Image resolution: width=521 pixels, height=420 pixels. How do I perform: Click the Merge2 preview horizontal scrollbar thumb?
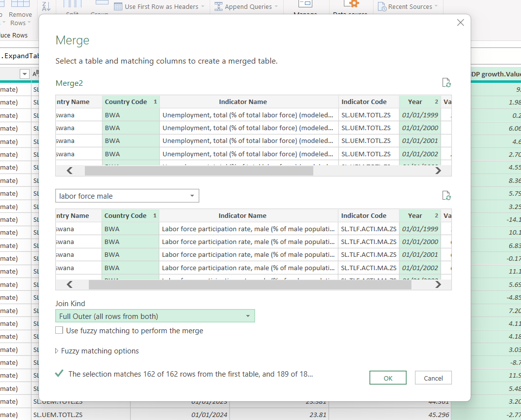pyautogui.click(x=199, y=171)
